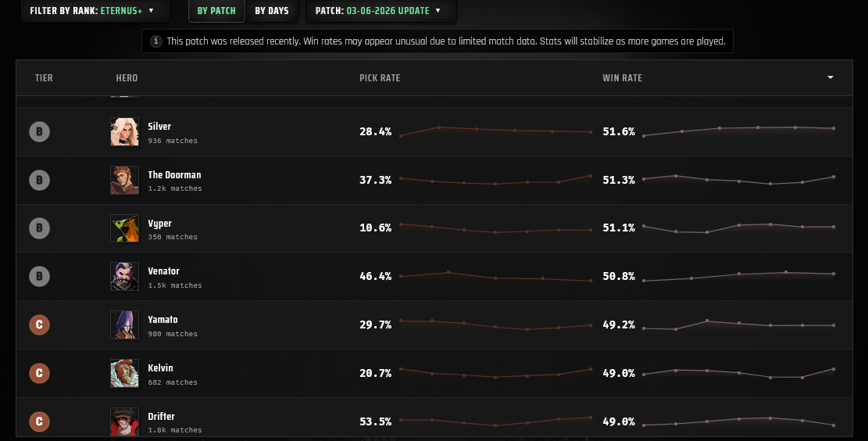Click Silver's 28.4% pick rate value
The height and width of the screenshot is (441, 868).
(375, 132)
